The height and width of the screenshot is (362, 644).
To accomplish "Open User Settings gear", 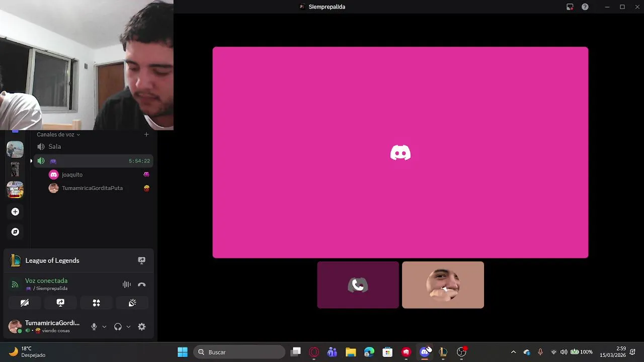I will click(142, 327).
